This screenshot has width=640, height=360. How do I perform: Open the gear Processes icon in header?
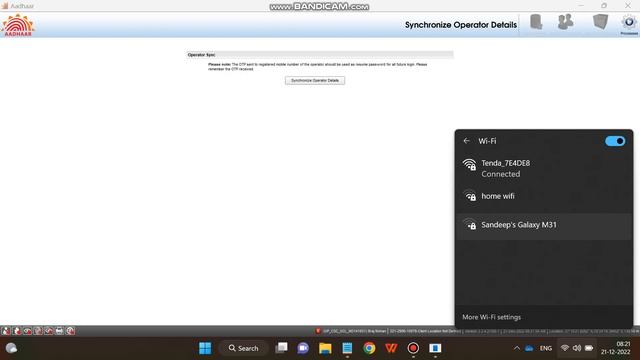[x=629, y=24]
